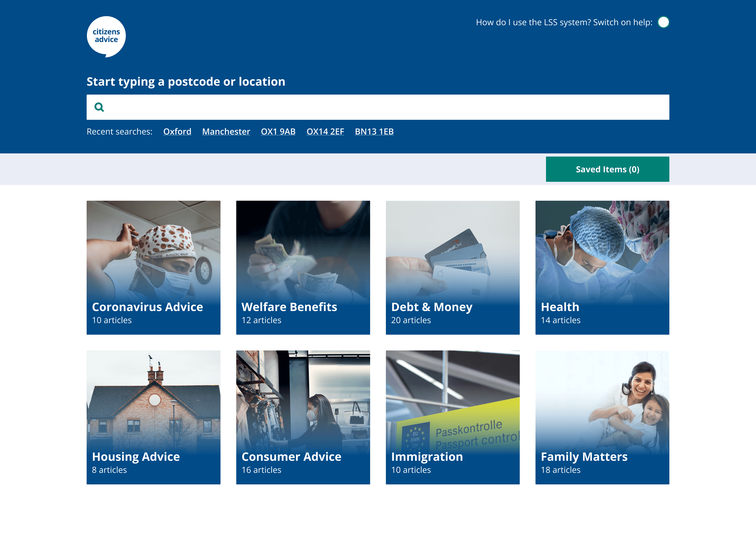Open Saved Items (0) button
The height and width of the screenshot is (538, 756).
(607, 169)
